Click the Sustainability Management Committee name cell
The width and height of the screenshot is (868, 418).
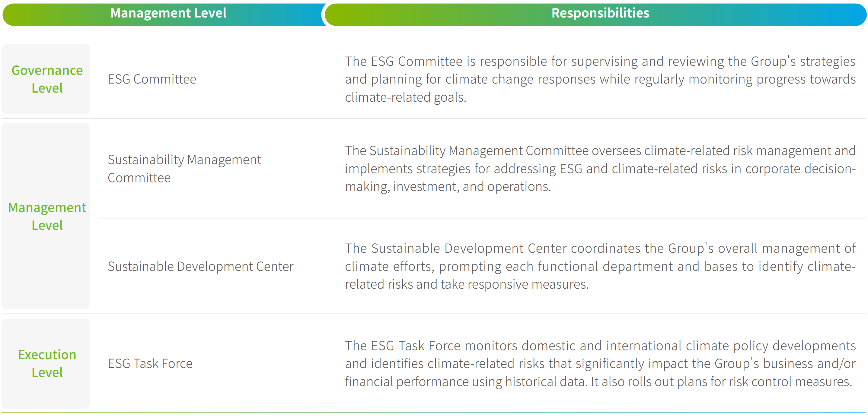[x=184, y=168]
